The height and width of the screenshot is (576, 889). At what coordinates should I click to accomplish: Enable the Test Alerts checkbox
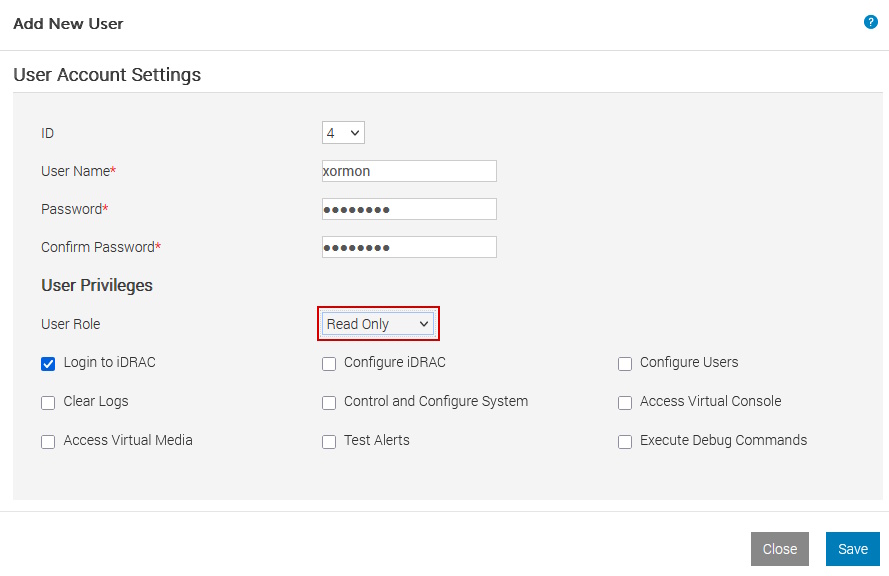coord(329,442)
